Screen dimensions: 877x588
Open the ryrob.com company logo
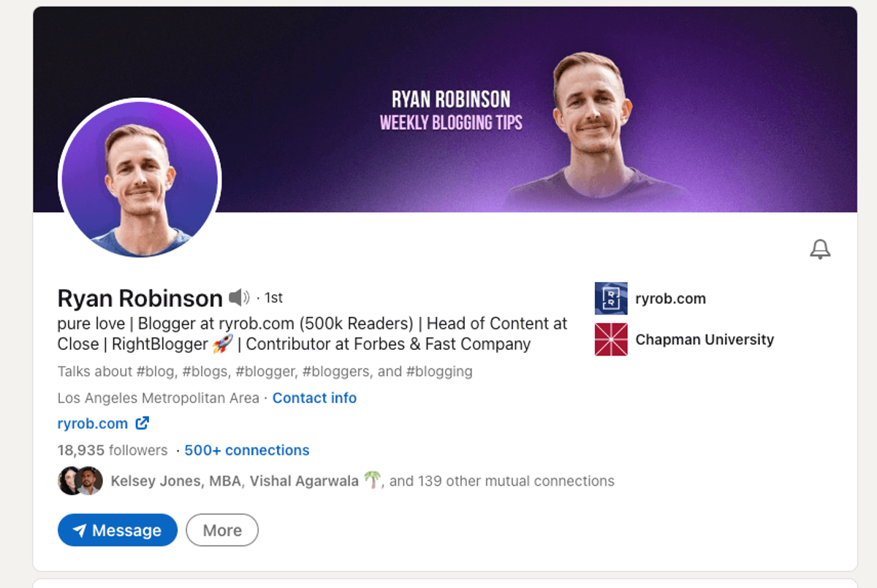(x=611, y=298)
